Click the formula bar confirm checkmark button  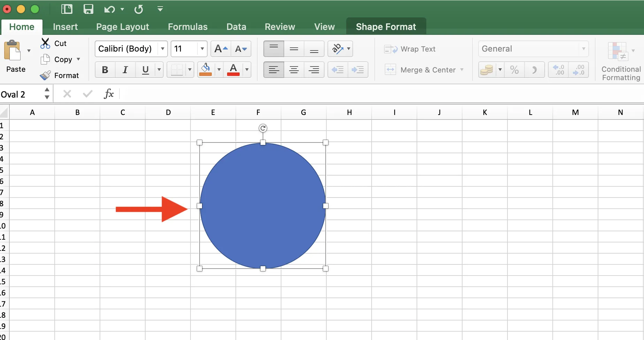pyautogui.click(x=88, y=94)
